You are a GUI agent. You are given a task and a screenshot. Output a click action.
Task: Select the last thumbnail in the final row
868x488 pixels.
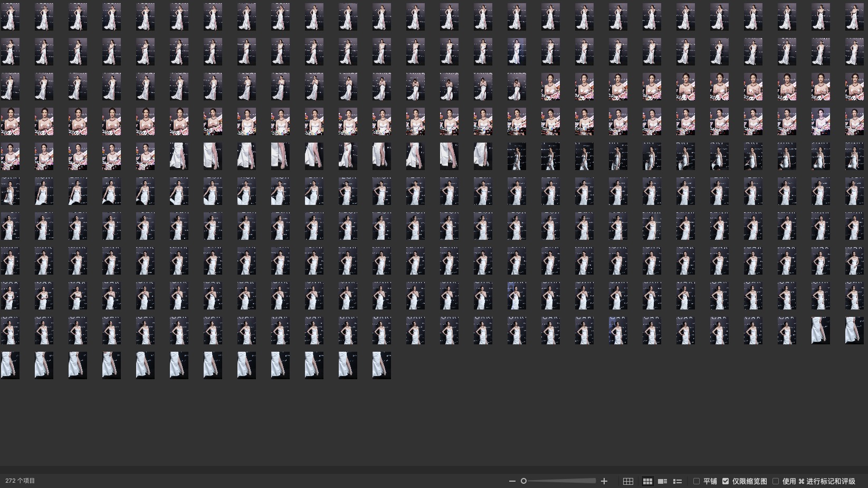tap(381, 365)
